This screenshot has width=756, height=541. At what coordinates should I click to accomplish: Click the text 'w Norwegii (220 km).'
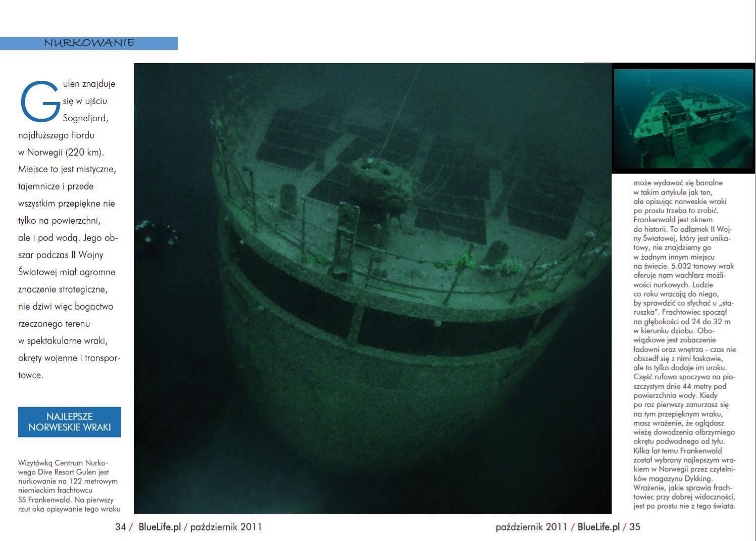coord(61,152)
